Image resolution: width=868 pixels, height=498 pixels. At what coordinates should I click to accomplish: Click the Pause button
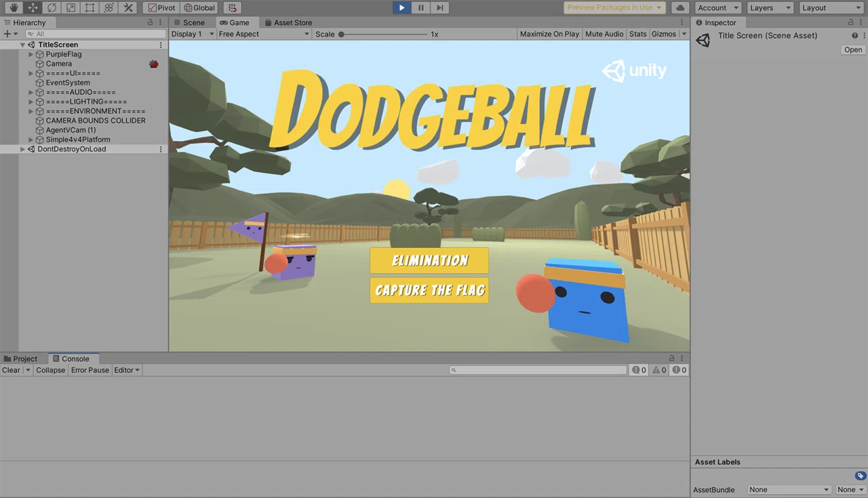[420, 7]
